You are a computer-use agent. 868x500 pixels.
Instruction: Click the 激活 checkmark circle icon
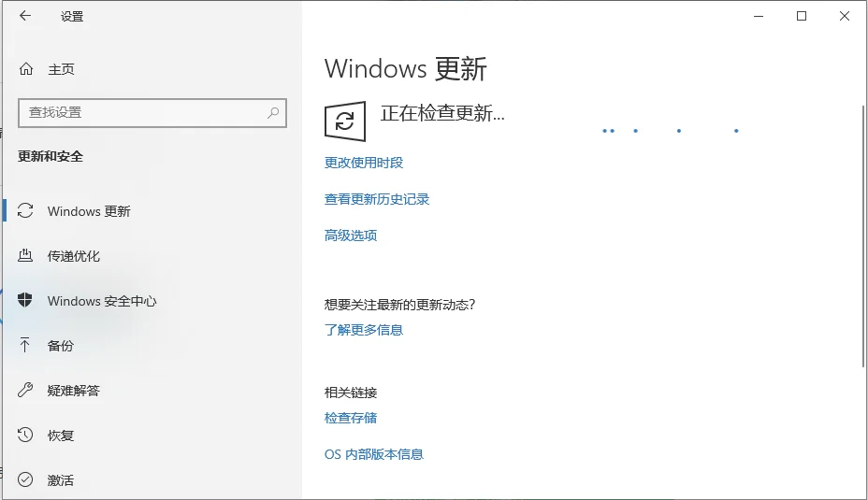tap(25, 479)
